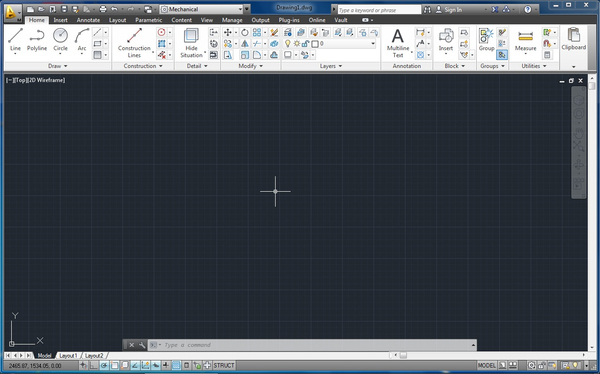Screen dimensions: 600x374
Task: Toggle the STRUCT status bar button
Action: click(224, 366)
